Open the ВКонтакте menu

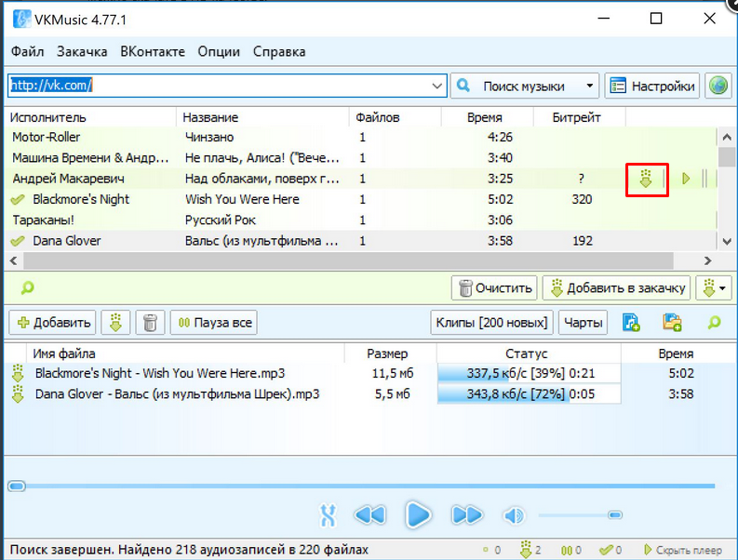tap(153, 51)
